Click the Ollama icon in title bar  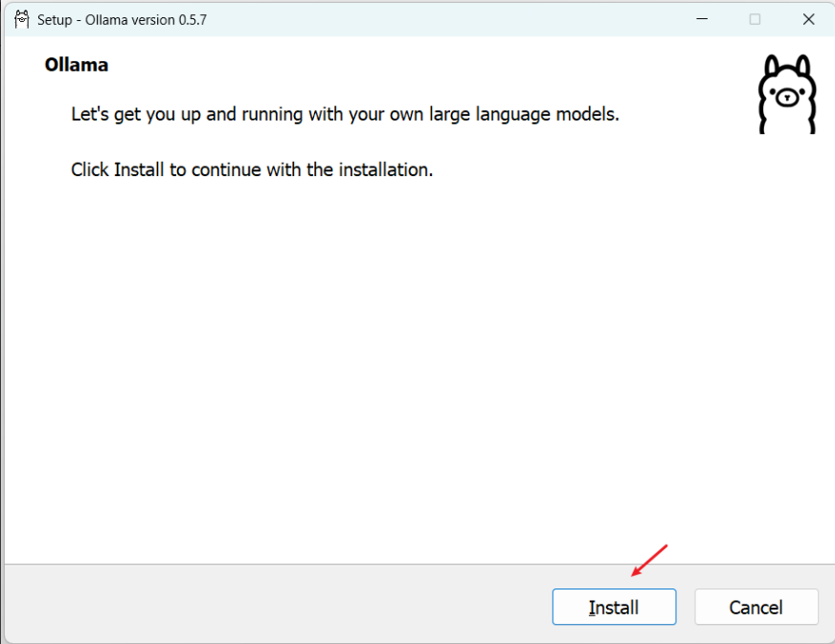point(22,20)
